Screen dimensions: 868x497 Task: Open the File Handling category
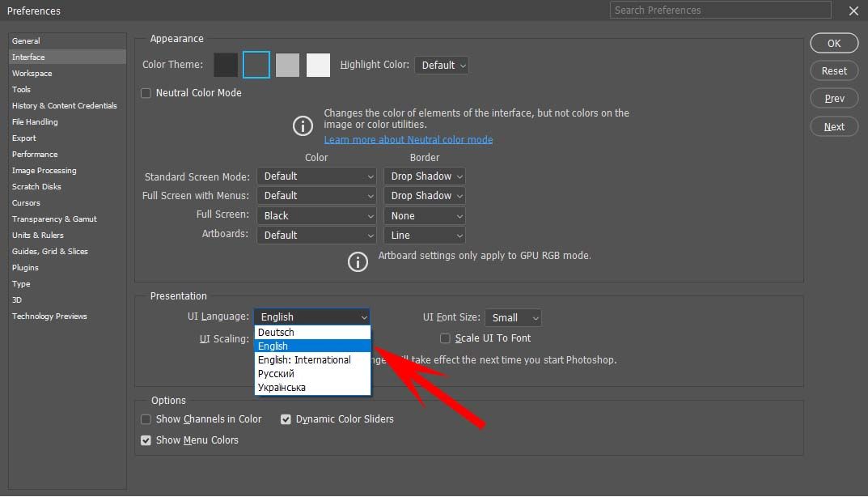(x=67, y=122)
